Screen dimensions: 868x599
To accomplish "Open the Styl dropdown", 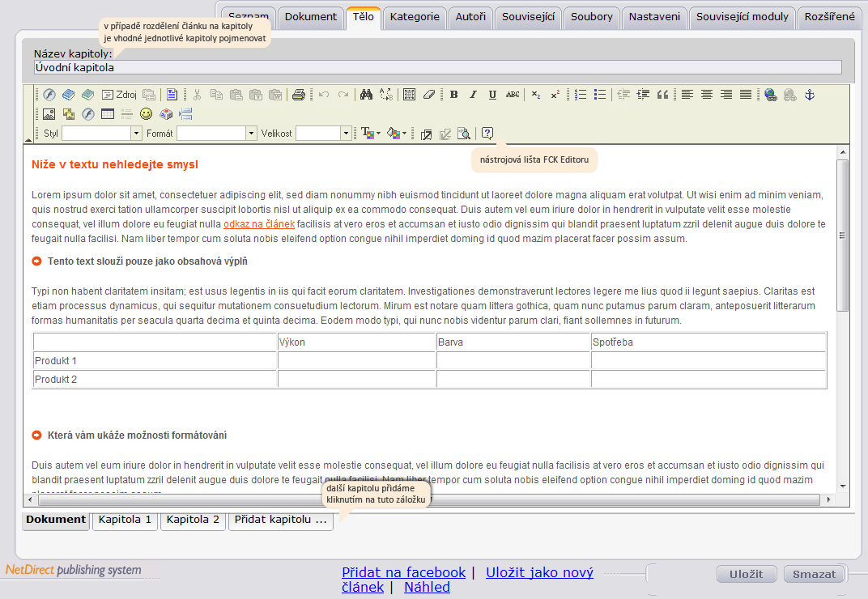I will [x=102, y=134].
